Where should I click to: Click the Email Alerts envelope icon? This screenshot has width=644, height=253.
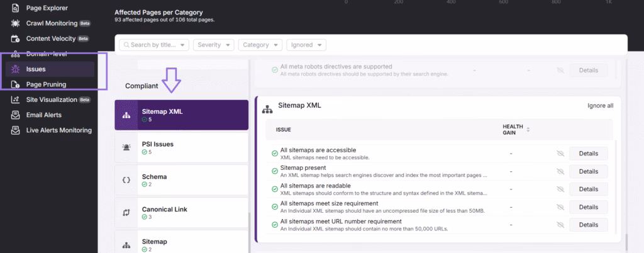coord(16,115)
